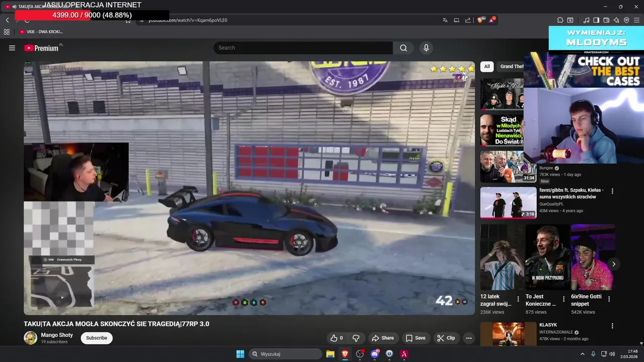Dislike the video with the thumbs-down icon
This screenshot has width=644, height=362.
coord(356,338)
